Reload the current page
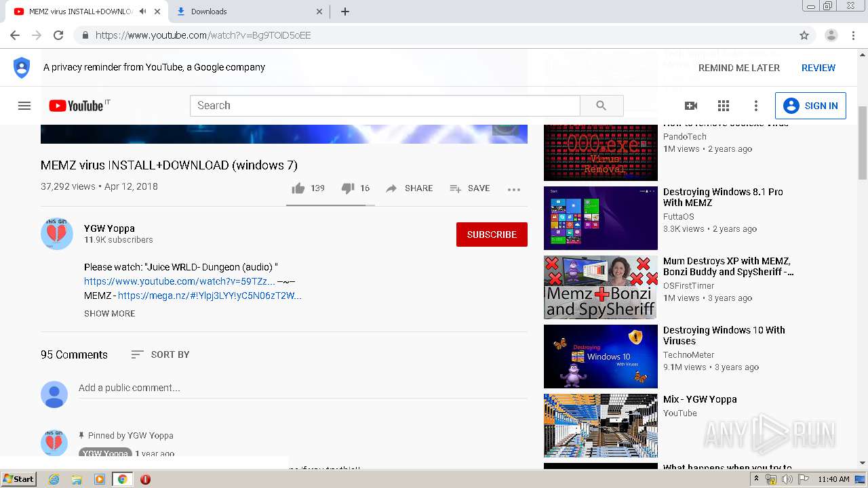The image size is (868, 488). coord(58,35)
